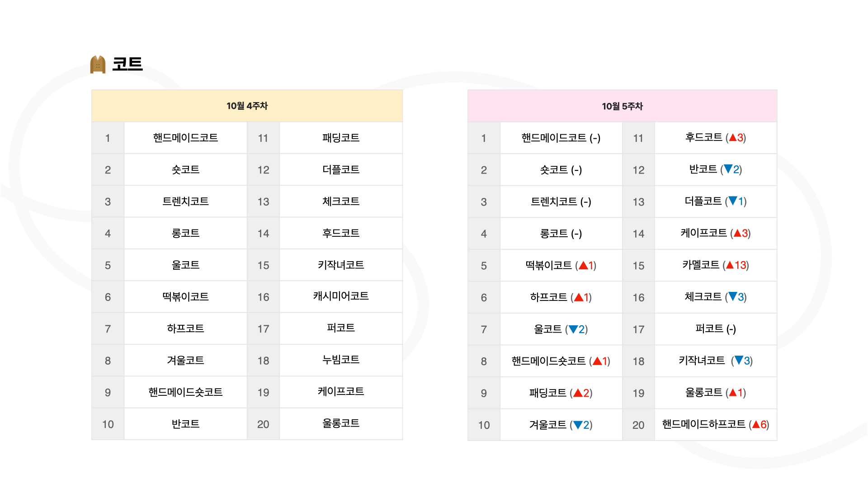The image size is (868, 488).
Task: Click 케이프코트 entry in the 5주차 table
Action: point(703,233)
